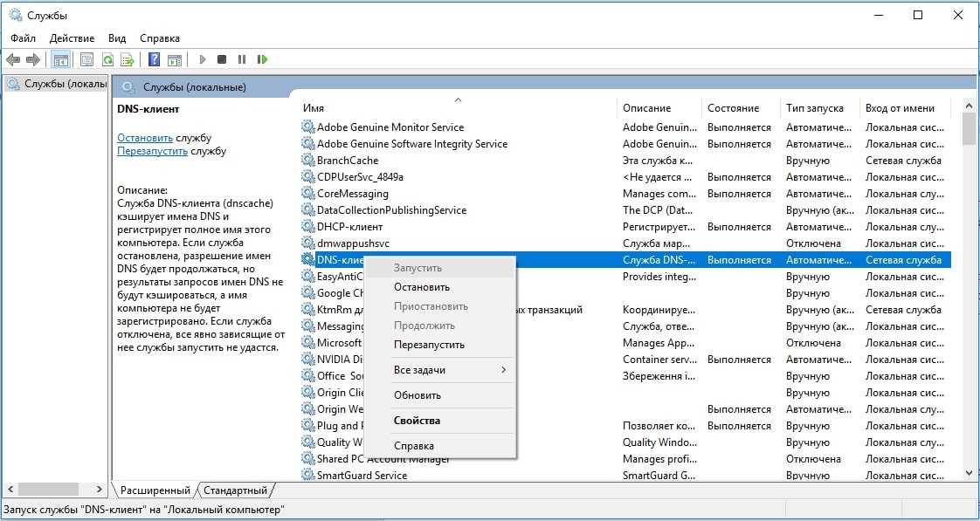The image size is (980, 521).
Task: Sort list by "Тип запуска" column header
Action: [814, 108]
